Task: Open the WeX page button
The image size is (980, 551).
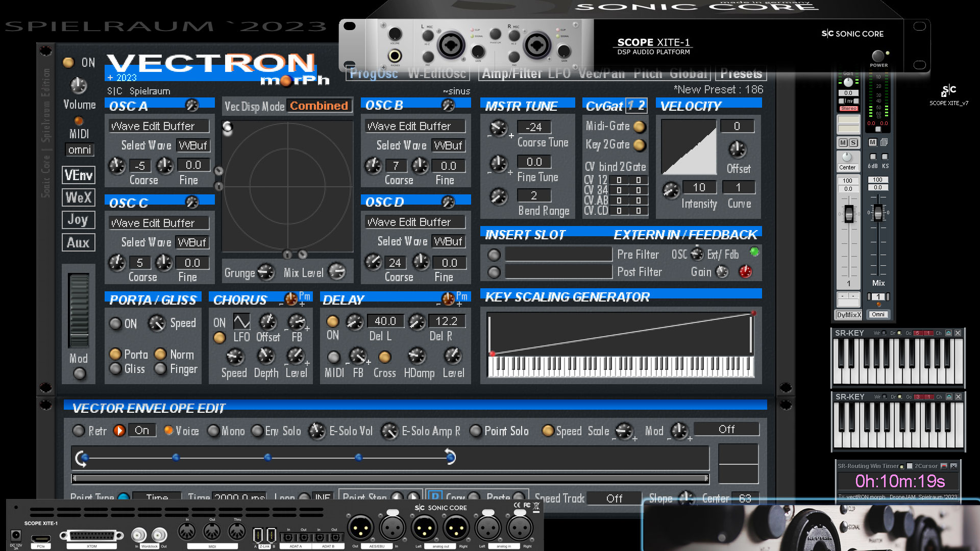Action: (x=79, y=197)
